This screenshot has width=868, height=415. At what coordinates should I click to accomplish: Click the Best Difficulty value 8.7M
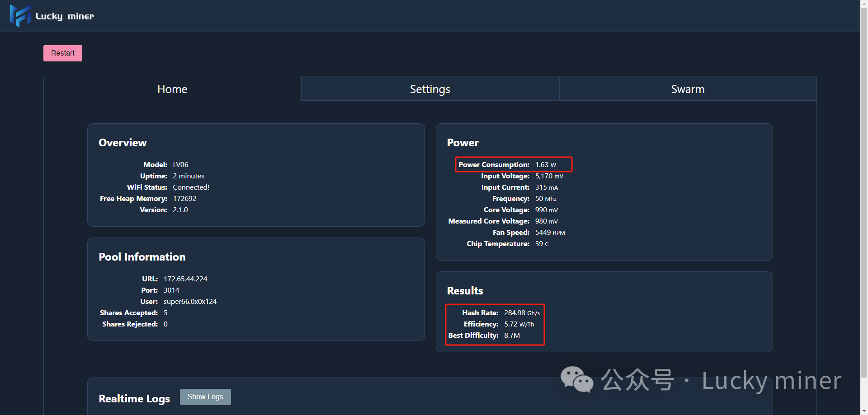coord(512,336)
